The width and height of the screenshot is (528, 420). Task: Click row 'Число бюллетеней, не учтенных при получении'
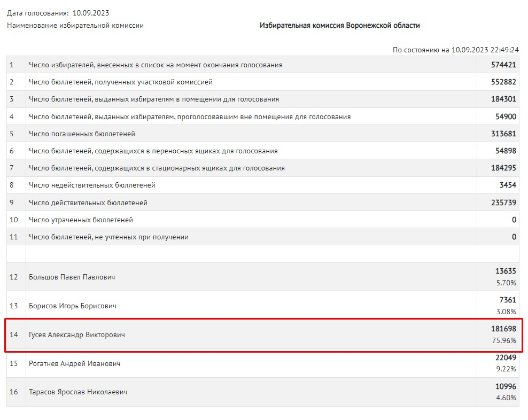pyautogui.click(x=262, y=237)
